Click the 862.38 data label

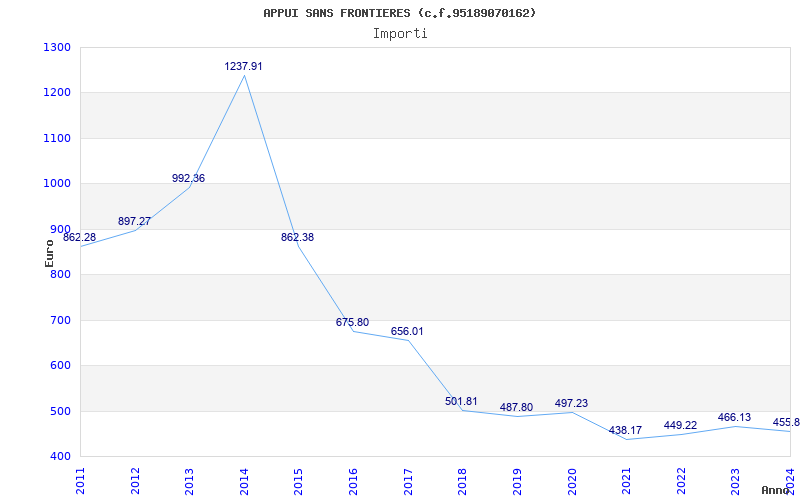(297, 237)
